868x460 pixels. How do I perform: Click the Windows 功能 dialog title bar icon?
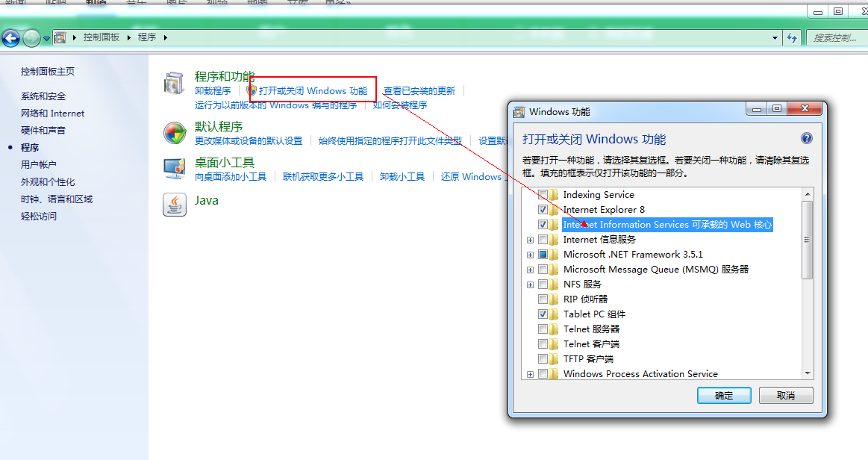coord(519,112)
